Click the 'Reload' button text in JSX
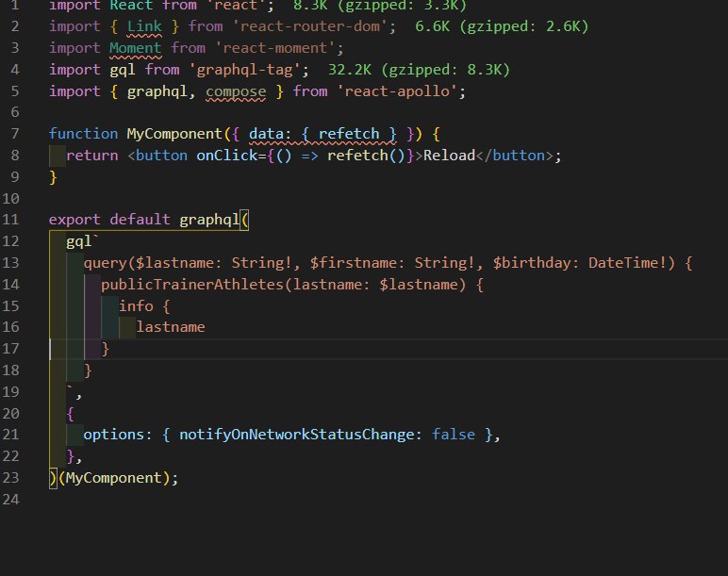This screenshot has height=576, width=728. tap(449, 156)
